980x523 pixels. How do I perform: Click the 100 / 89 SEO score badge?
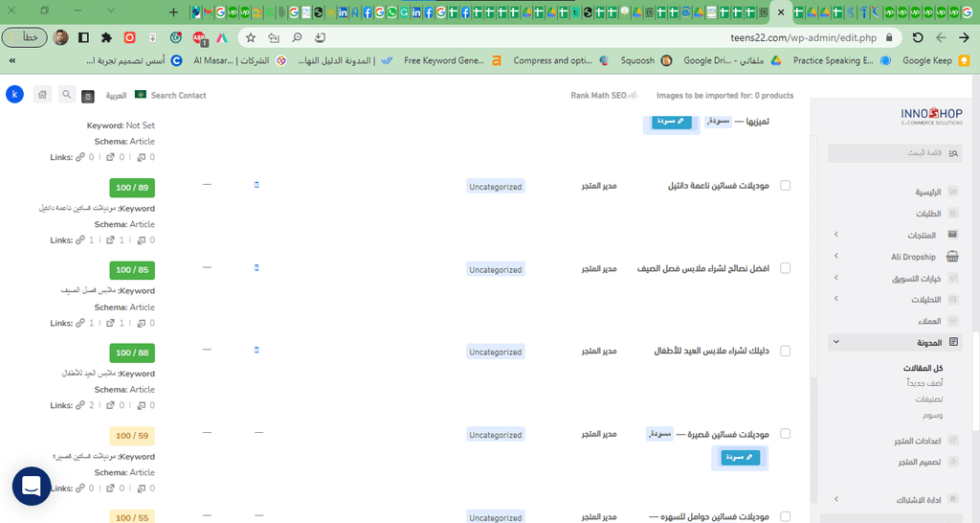click(132, 188)
